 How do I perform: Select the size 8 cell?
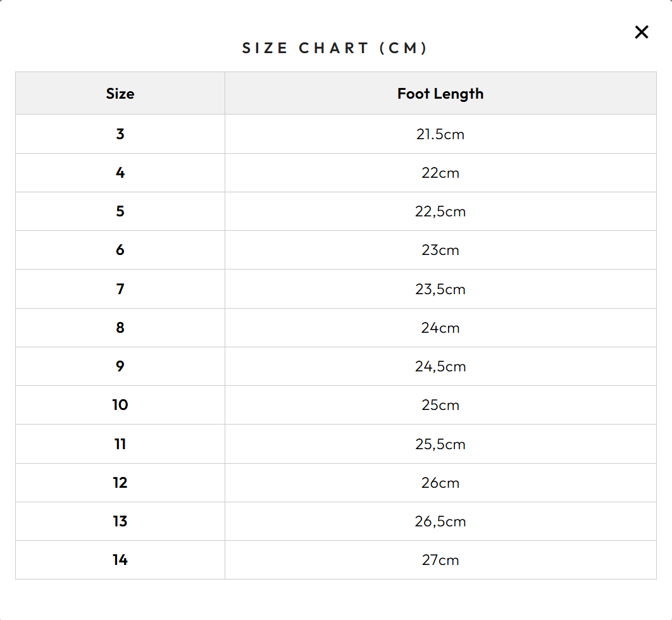120,328
